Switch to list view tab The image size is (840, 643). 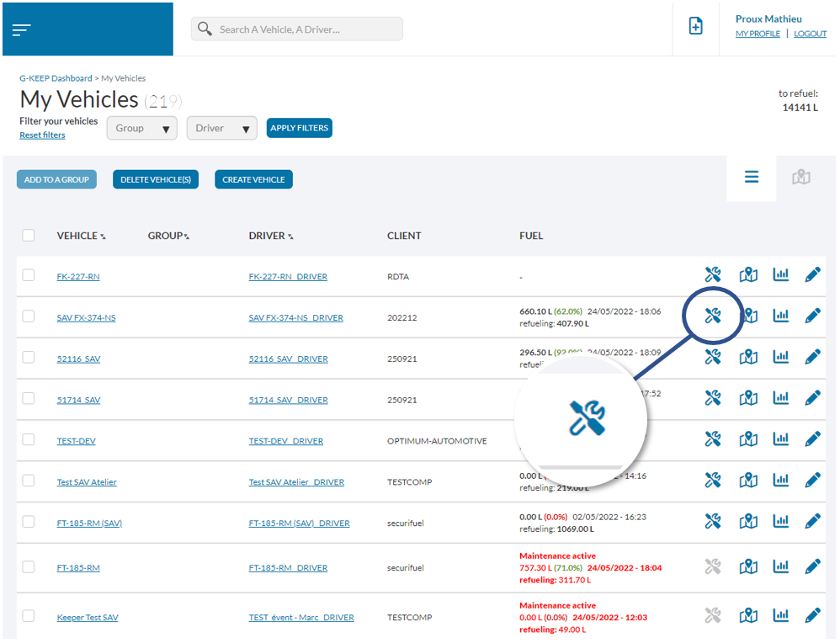tap(752, 178)
